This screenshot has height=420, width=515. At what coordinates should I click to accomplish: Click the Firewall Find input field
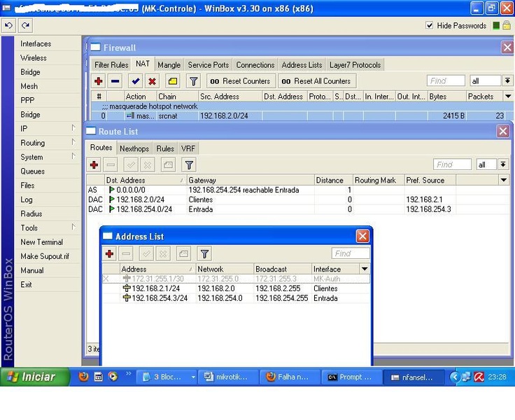pyautogui.click(x=446, y=80)
